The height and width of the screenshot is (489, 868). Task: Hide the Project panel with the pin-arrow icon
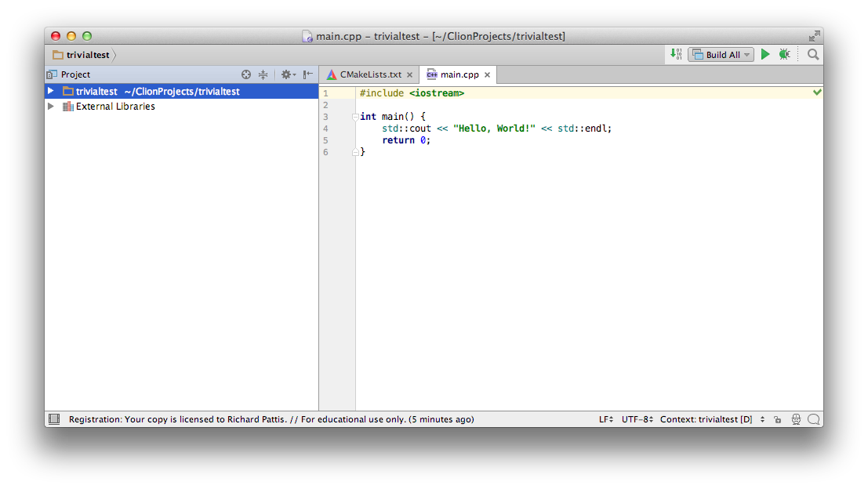point(307,74)
